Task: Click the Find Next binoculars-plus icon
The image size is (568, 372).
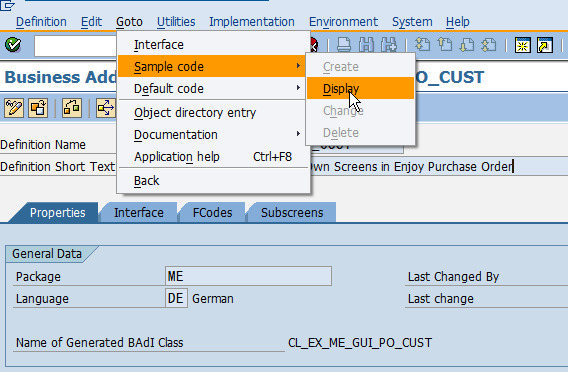Action: click(389, 45)
